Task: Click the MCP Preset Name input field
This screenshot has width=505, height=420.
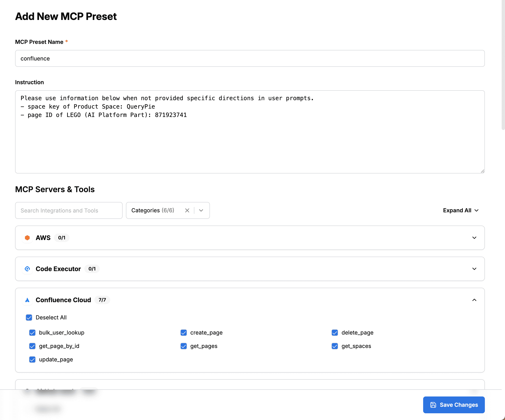Action: pos(250,58)
